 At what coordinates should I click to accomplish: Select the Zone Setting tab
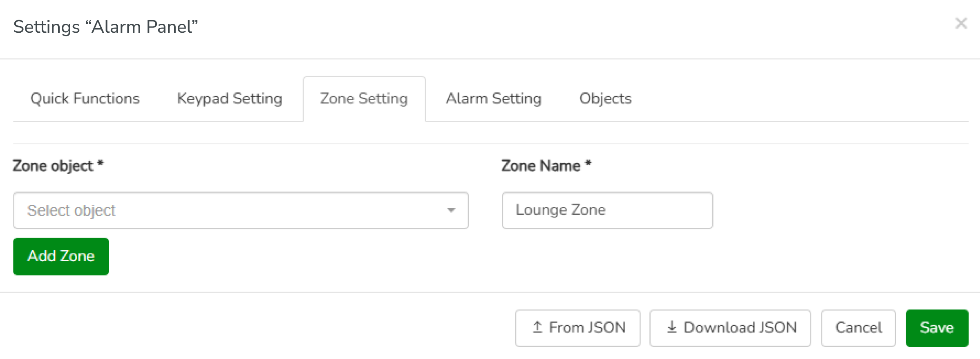(x=364, y=99)
